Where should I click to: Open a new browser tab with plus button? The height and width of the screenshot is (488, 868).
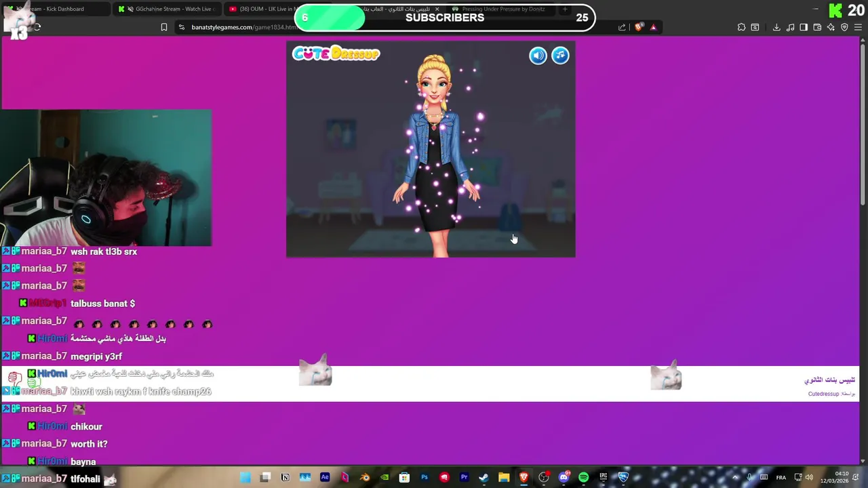565,9
